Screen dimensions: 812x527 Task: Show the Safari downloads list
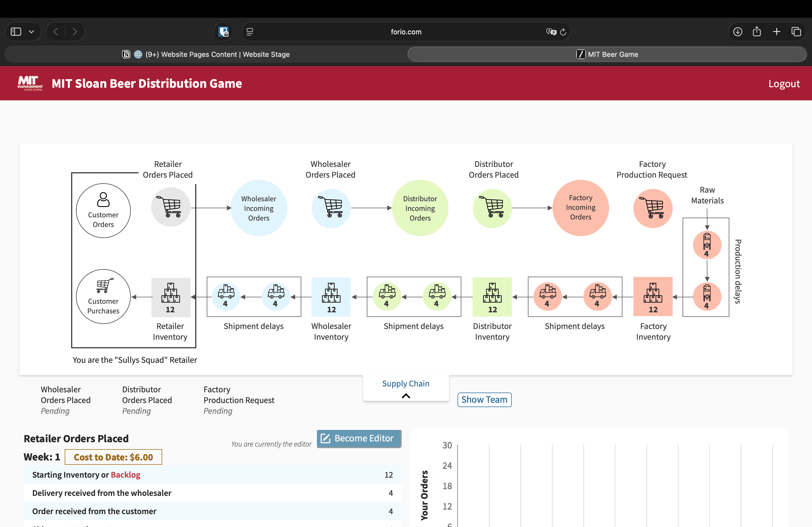(737, 31)
